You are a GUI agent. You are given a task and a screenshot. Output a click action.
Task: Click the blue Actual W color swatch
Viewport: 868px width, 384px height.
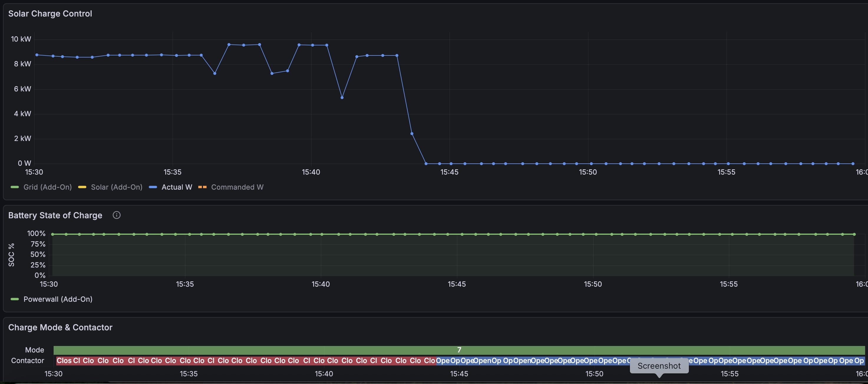(153, 187)
